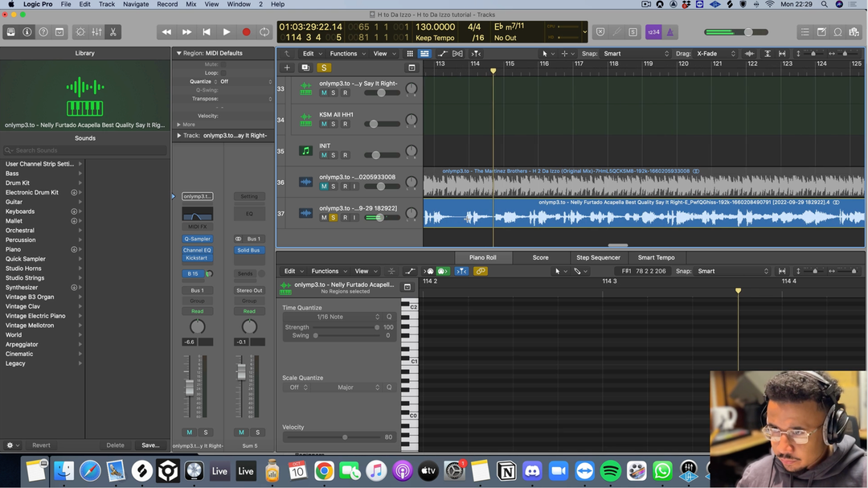Click the Scissors editors button
This screenshot has width=868, height=488.
click(x=113, y=32)
